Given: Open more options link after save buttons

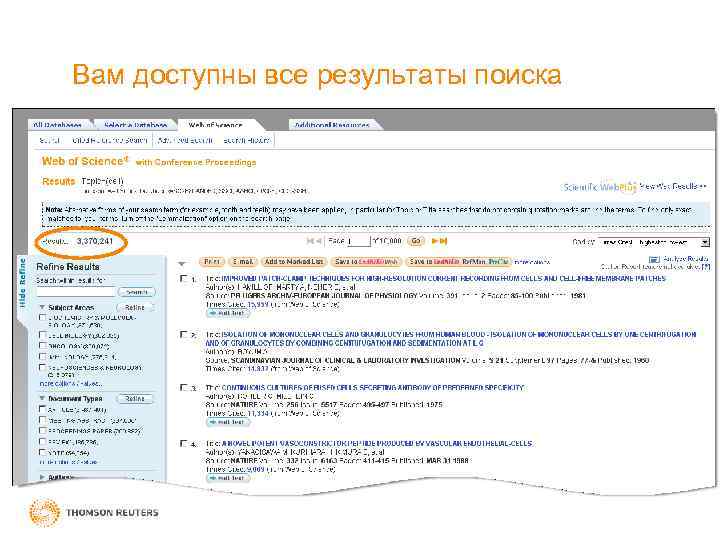Looking at the screenshot, I should point(532,262).
